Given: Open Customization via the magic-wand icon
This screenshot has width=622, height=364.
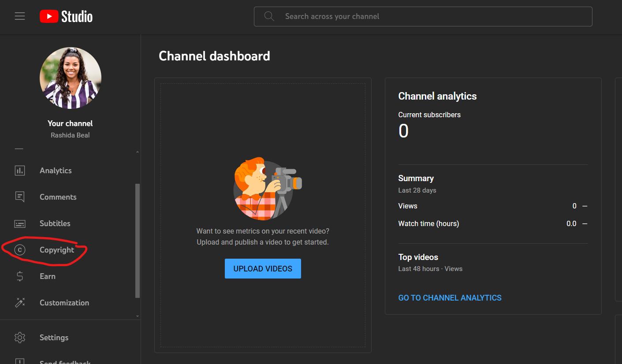Looking at the screenshot, I should pos(20,303).
